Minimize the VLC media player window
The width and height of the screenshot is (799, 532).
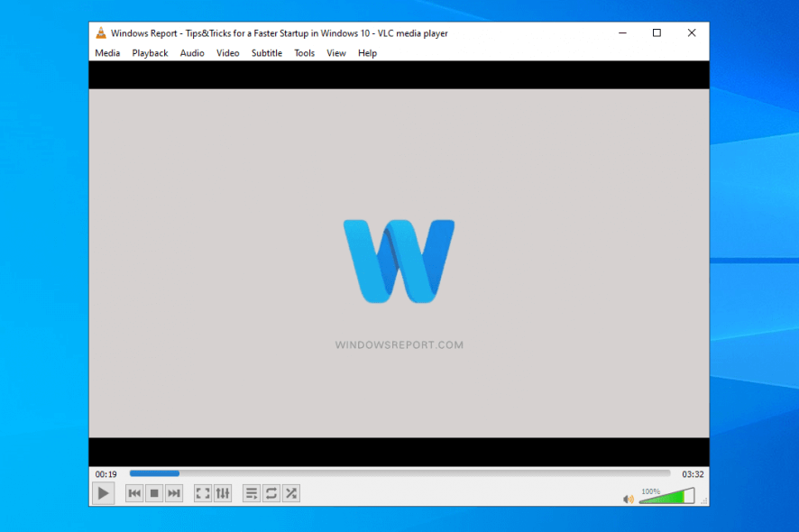622,33
